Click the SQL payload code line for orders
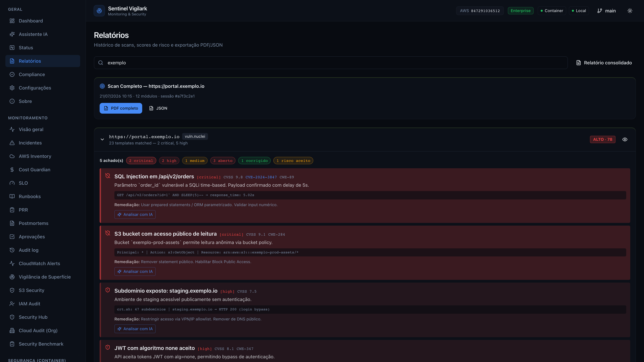644x362 pixels. pos(370,195)
